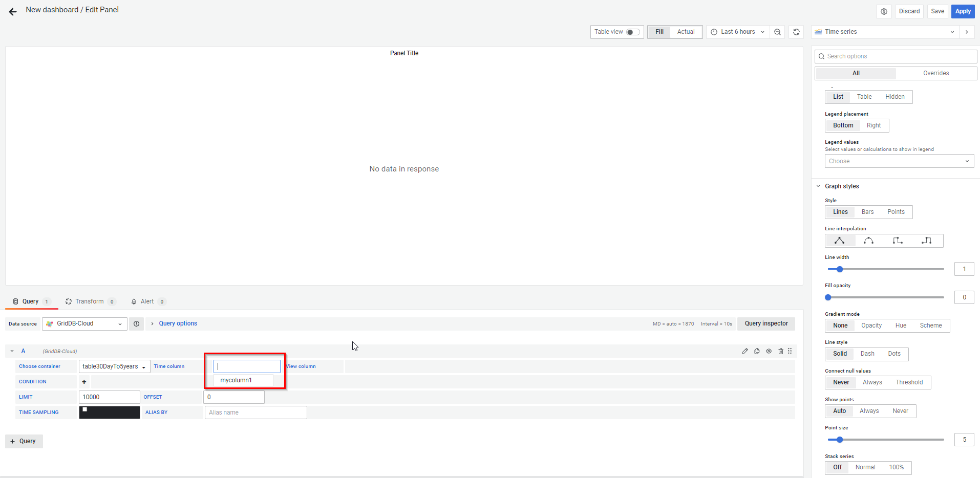
Task: Open the data source help icon
Action: (136, 324)
